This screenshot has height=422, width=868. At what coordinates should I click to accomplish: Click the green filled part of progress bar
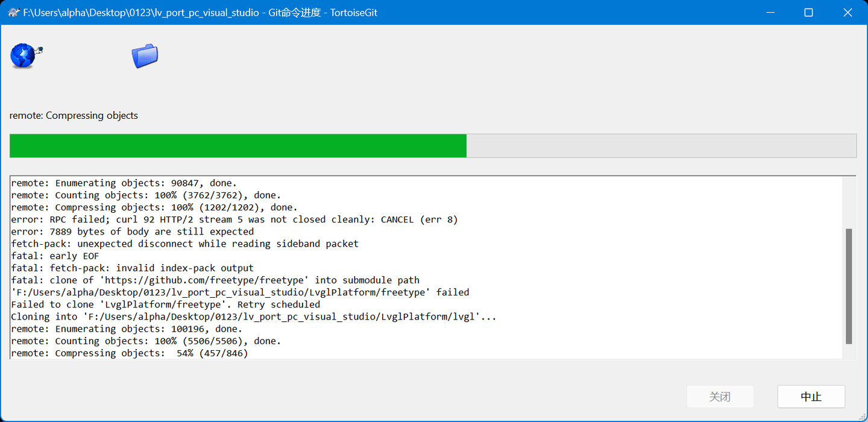pyautogui.click(x=238, y=146)
